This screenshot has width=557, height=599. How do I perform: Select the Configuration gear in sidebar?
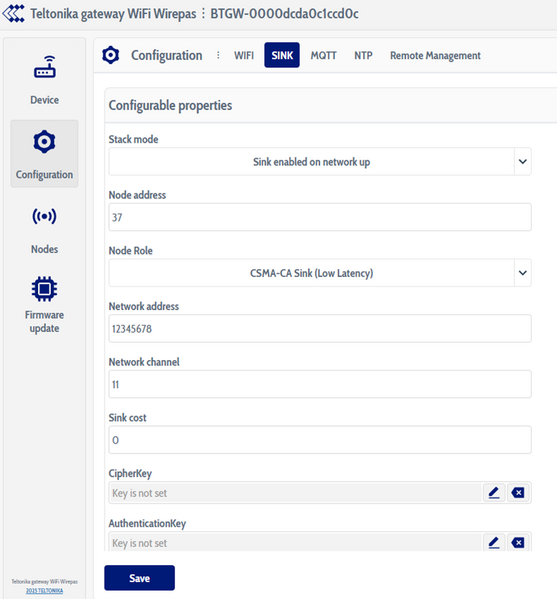(44, 142)
